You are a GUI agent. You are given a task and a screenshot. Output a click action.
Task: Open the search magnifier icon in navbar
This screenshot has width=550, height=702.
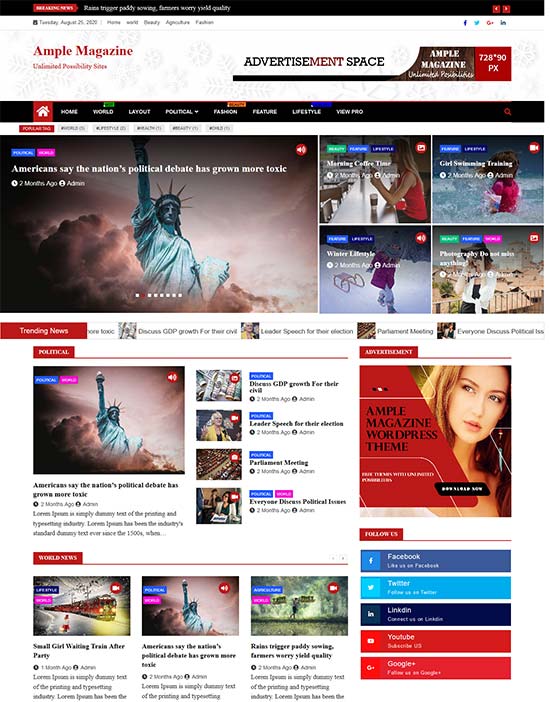[x=507, y=112]
